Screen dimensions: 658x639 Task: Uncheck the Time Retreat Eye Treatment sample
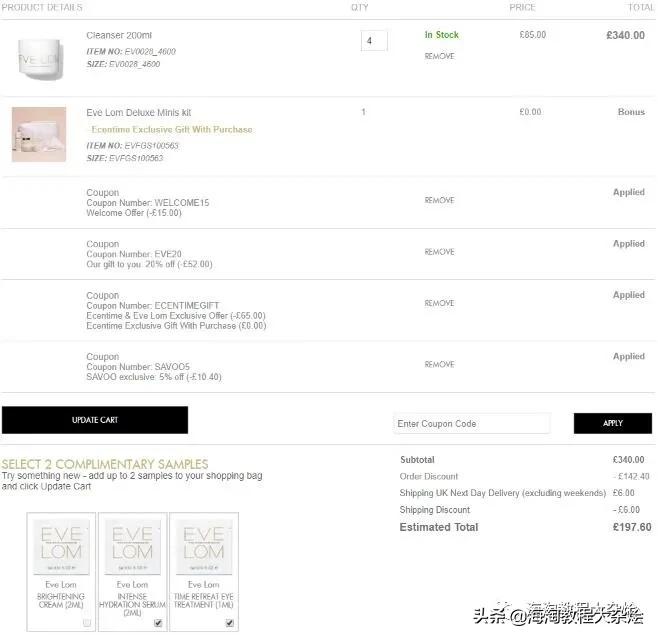[x=230, y=623]
